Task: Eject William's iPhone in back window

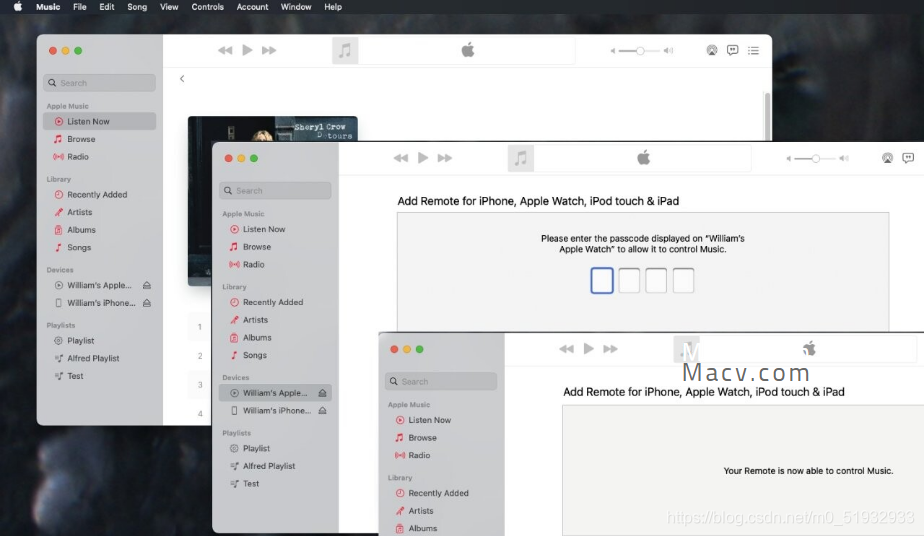Action: tap(147, 303)
